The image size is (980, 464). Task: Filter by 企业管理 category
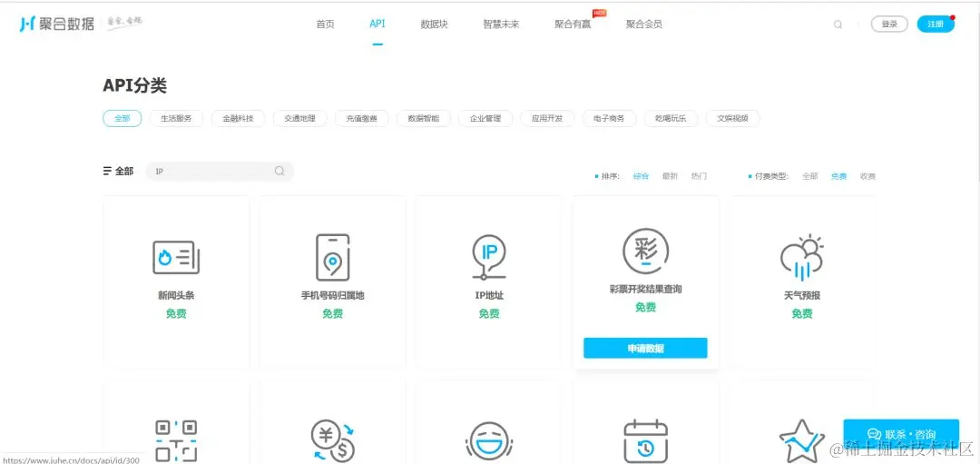click(x=485, y=118)
